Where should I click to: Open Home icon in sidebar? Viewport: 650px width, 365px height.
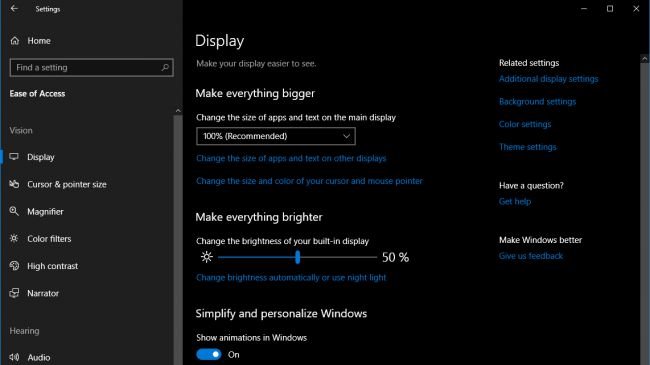point(15,41)
